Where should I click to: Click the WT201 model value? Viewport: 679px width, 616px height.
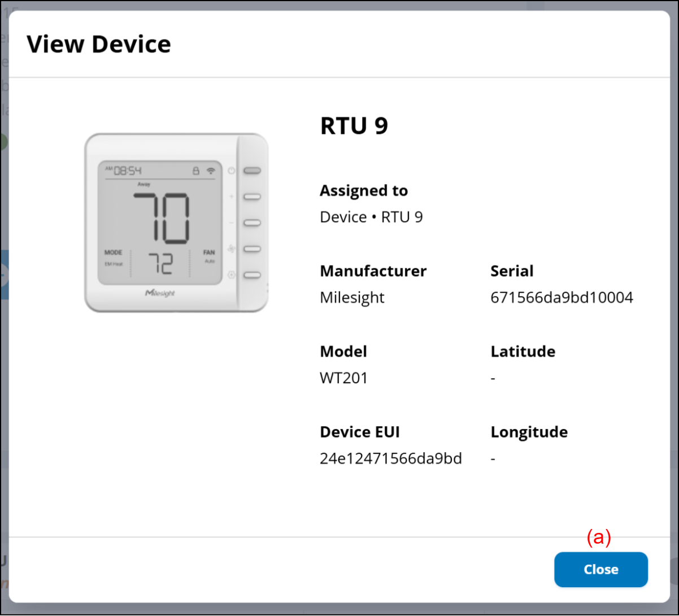click(x=343, y=378)
